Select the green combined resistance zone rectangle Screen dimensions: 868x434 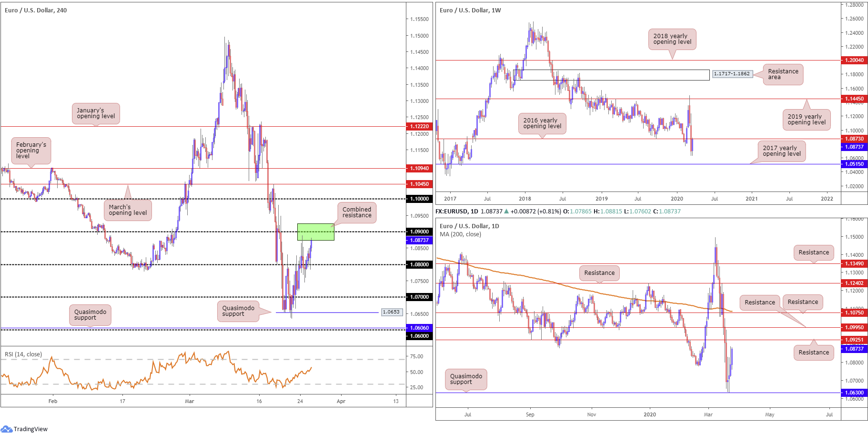pyautogui.click(x=315, y=232)
